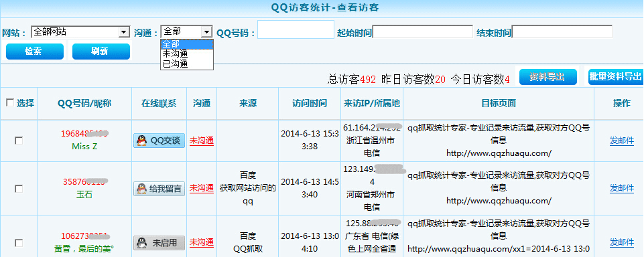Click the nickname 黄昏，最后的美°
The image size is (644, 257).
point(84,248)
